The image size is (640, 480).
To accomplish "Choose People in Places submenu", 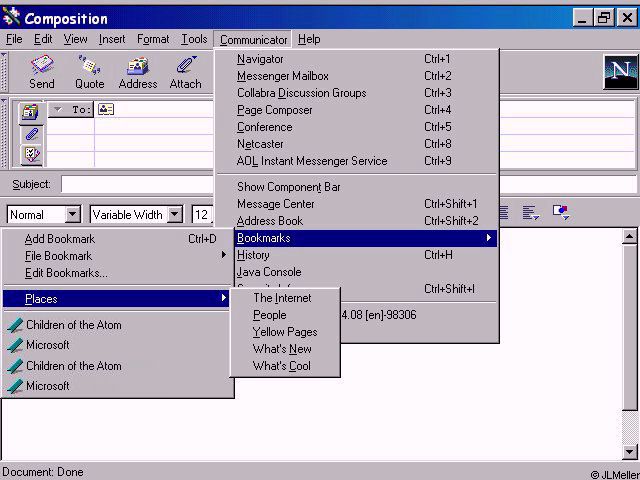I will [x=285, y=315].
